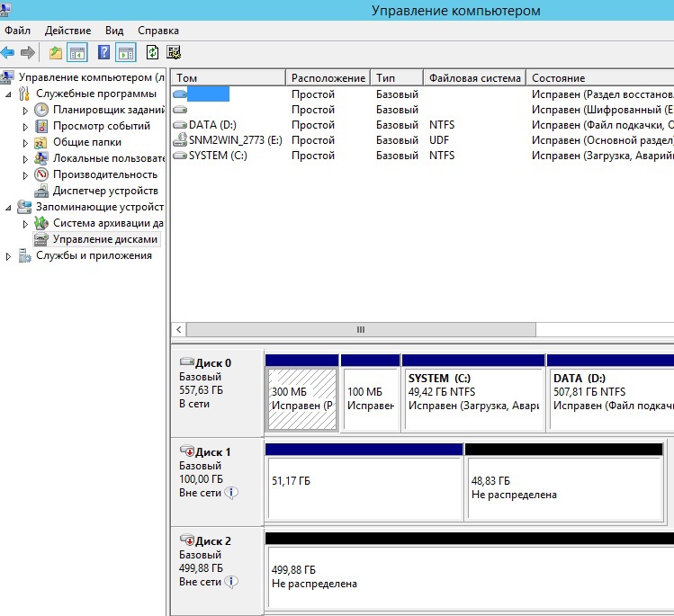Image resolution: width=674 pixels, height=616 pixels.
Task: Select the 100 МБ partition on Диск 0
Action: click(x=371, y=399)
